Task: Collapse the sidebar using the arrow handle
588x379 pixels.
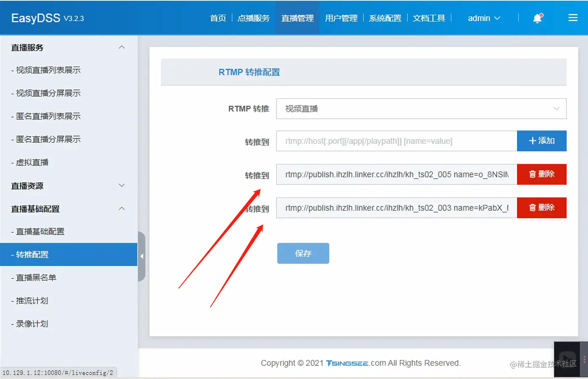Action: 142,256
